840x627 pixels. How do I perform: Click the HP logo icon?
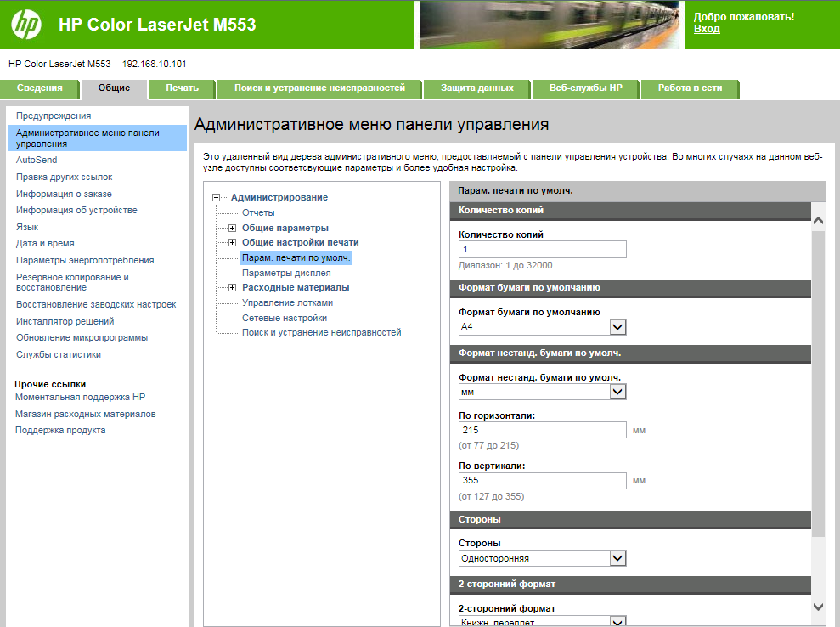26,25
